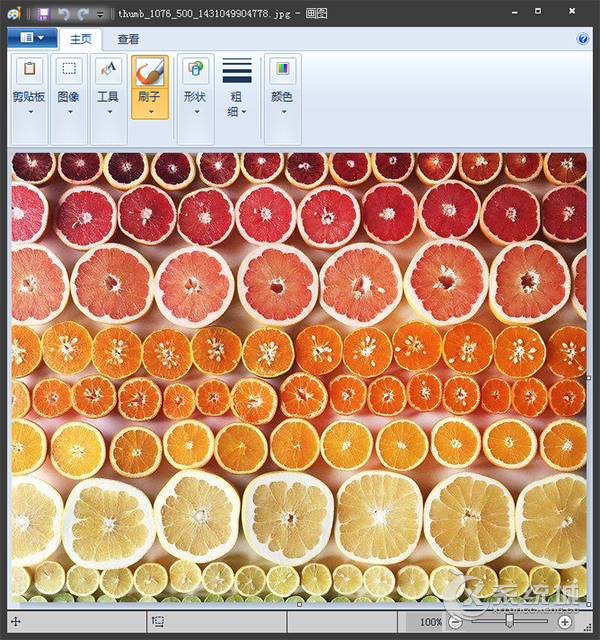The image size is (600, 640).
Task: Expand the 刷子 brush dropdown arrow
Action: pos(151,112)
